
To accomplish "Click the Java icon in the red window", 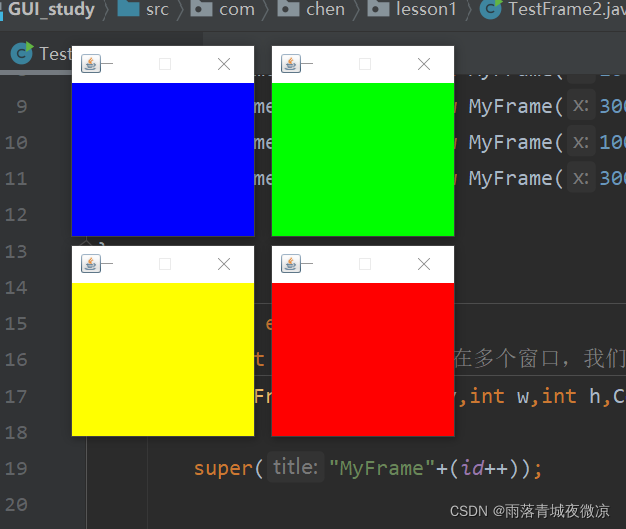I will click(291, 264).
